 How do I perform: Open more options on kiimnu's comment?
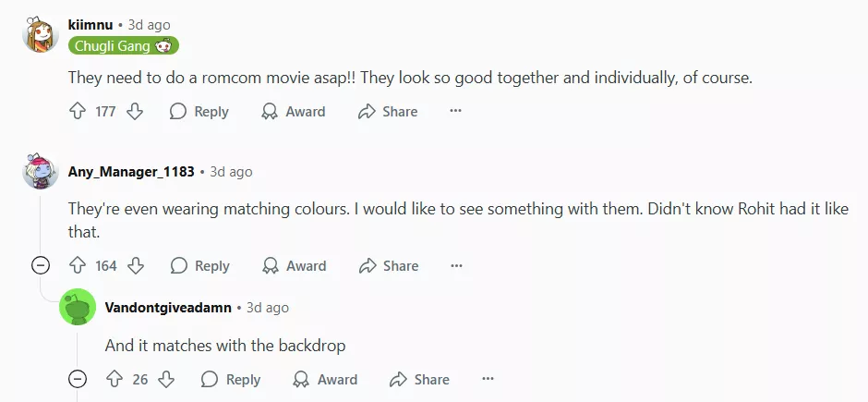(x=455, y=112)
